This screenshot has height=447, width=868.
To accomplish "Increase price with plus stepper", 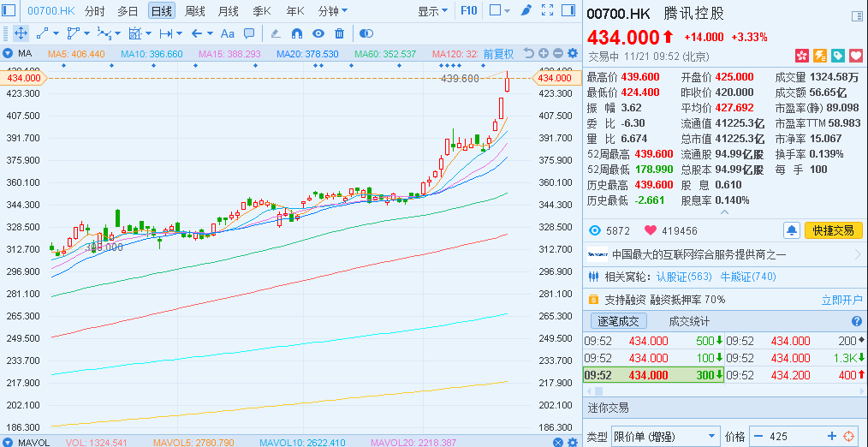I will 831,436.
